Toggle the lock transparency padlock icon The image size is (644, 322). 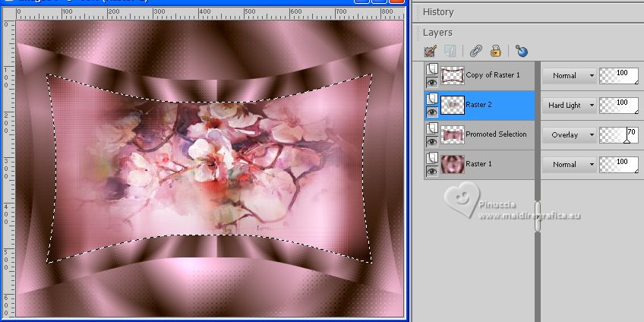(496, 52)
